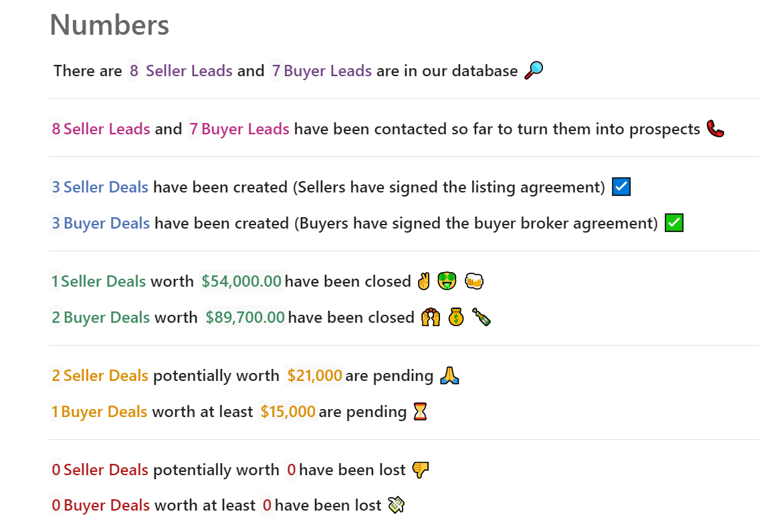The width and height of the screenshot is (759, 532).
Task: Click the thumbs down emoji icon
Action: (421, 470)
